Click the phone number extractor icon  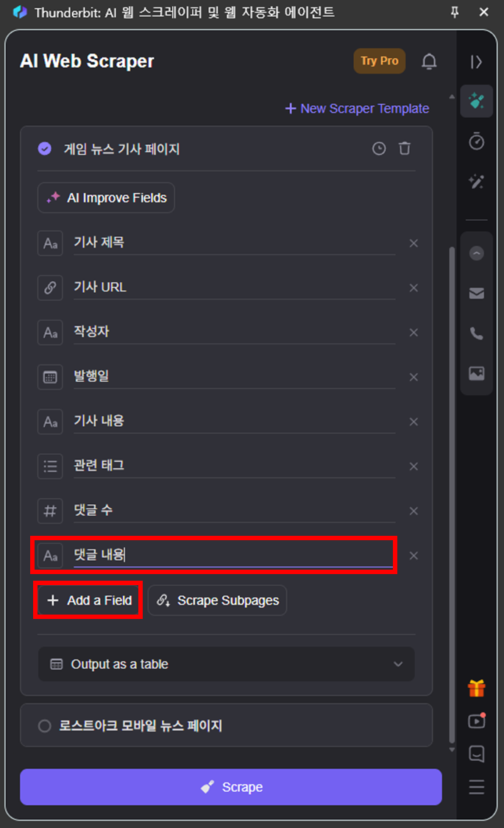point(477,333)
